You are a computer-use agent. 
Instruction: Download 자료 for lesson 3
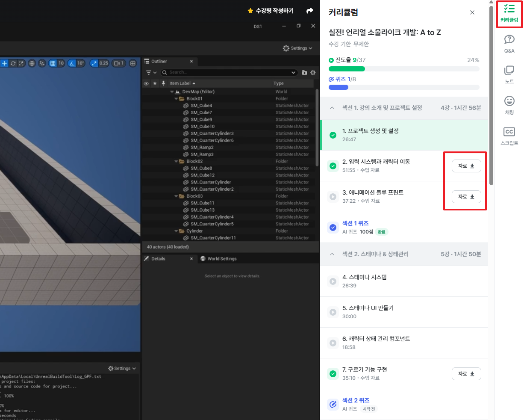tap(466, 197)
